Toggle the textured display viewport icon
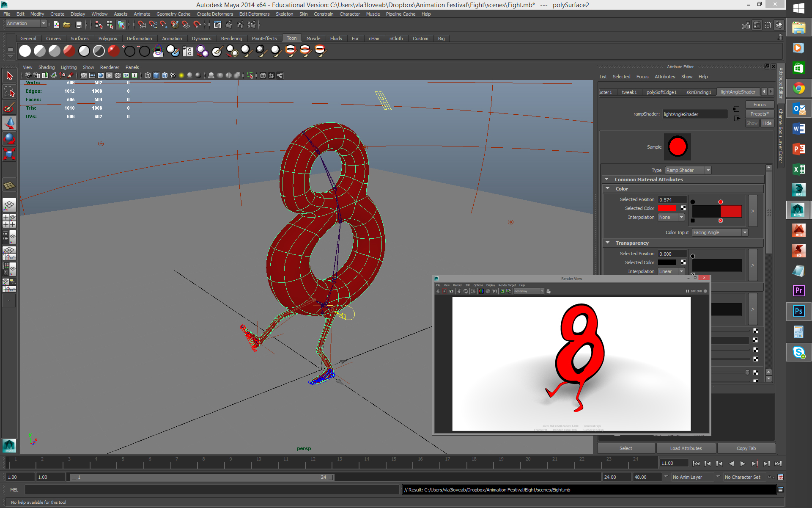 pos(173,75)
